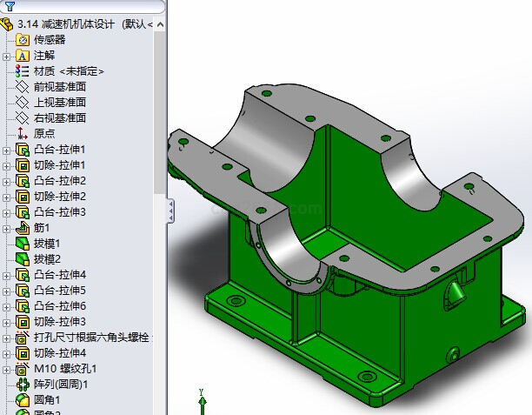Click the 筋1 rib feature icon

23,228
